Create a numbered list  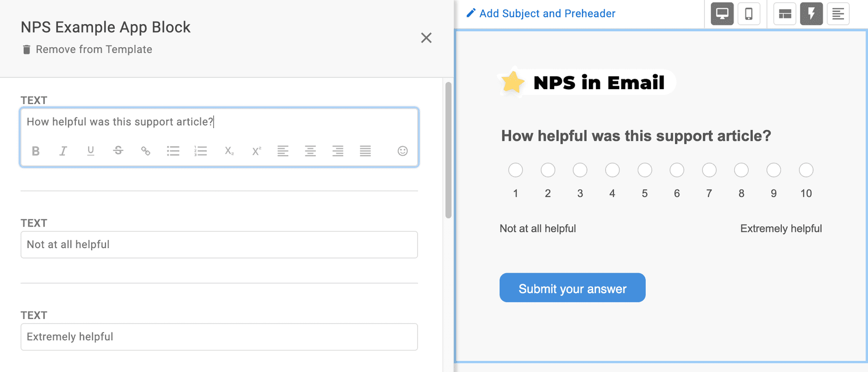pos(201,151)
